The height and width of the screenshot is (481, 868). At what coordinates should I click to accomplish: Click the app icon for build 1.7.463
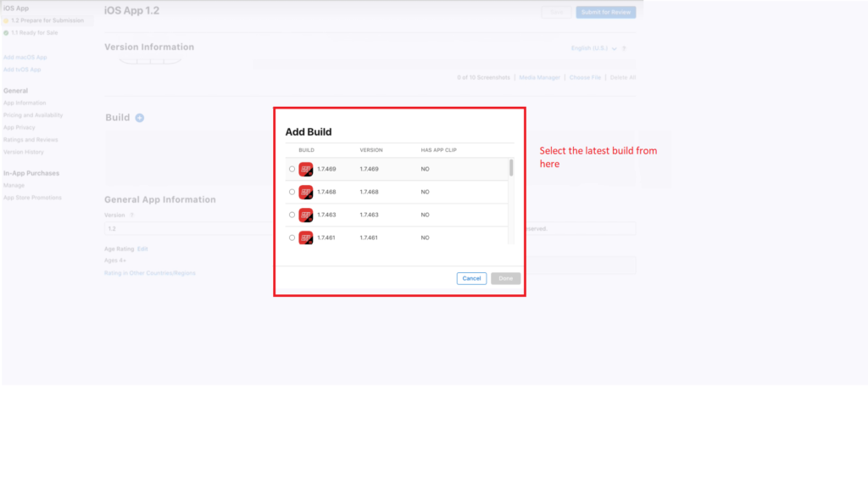(305, 215)
